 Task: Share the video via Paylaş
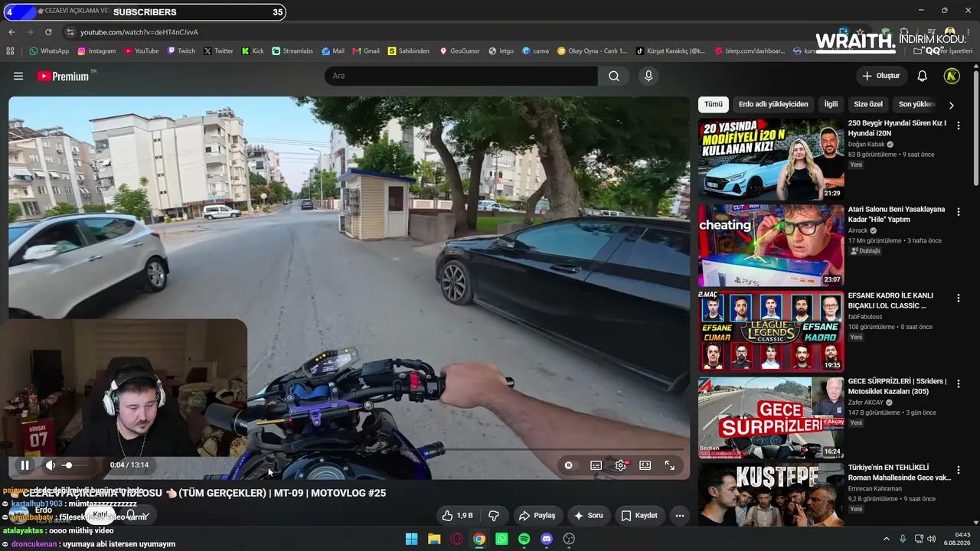[x=538, y=516]
